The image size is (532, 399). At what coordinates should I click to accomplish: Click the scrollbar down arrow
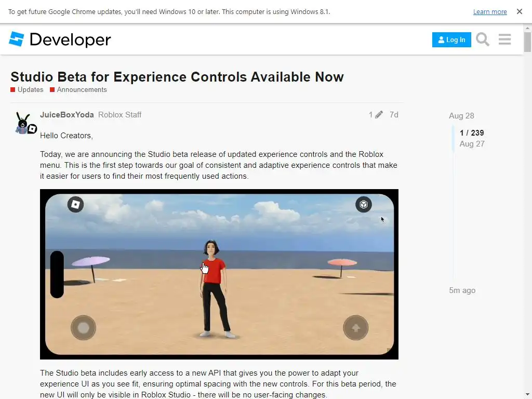point(527,395)
